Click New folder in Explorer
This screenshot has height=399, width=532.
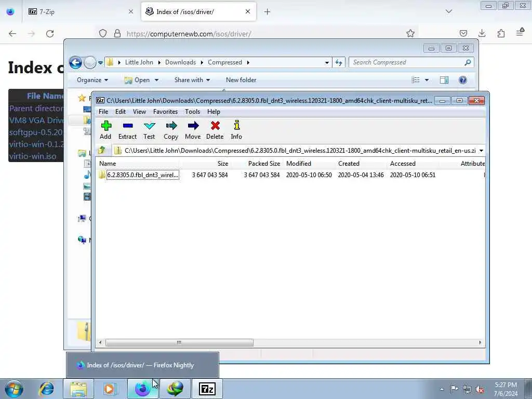point(241,80)
